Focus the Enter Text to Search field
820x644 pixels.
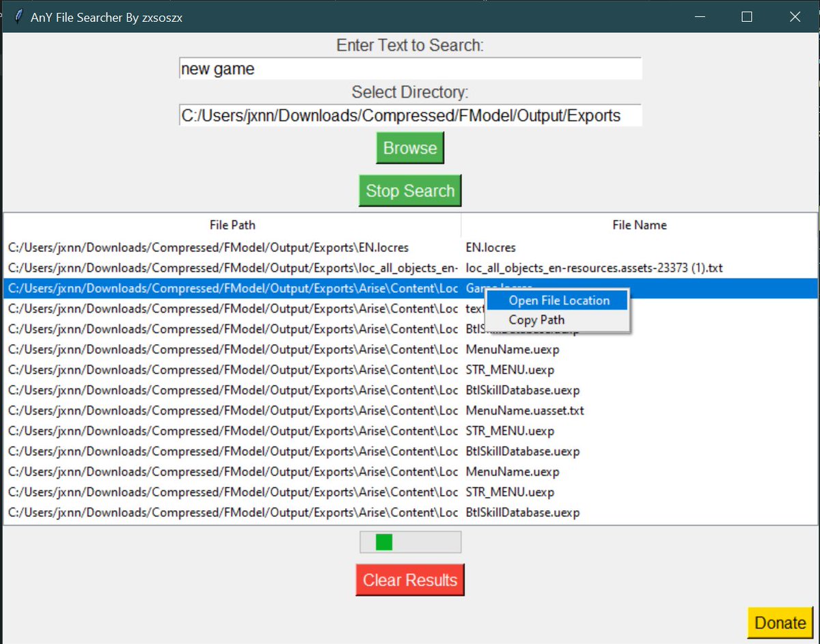click(x=410, y=68)
